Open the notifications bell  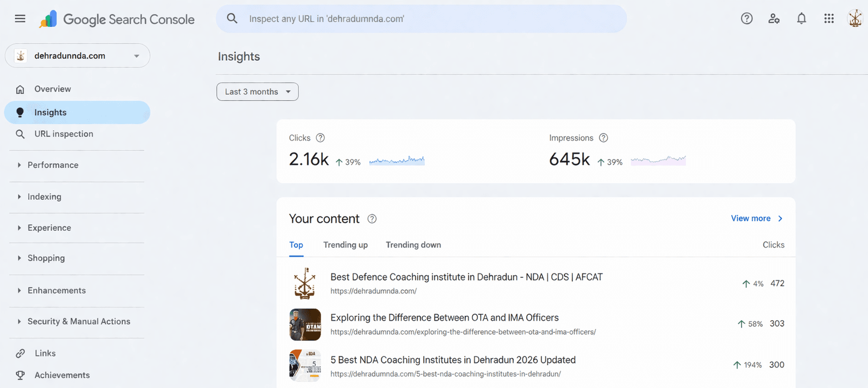pos(801,19)
